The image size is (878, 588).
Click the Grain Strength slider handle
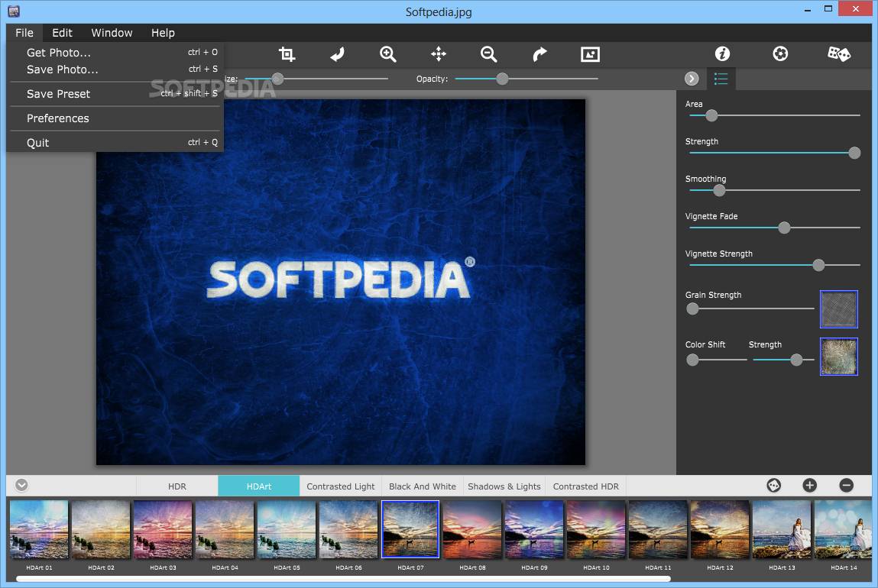(x=692, y=309)
